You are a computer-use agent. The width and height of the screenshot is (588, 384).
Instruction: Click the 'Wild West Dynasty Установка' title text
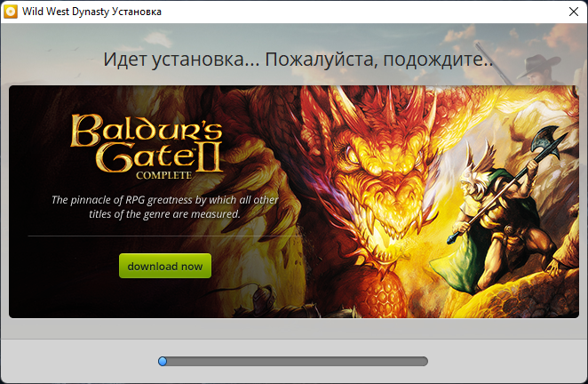(91, 12)
